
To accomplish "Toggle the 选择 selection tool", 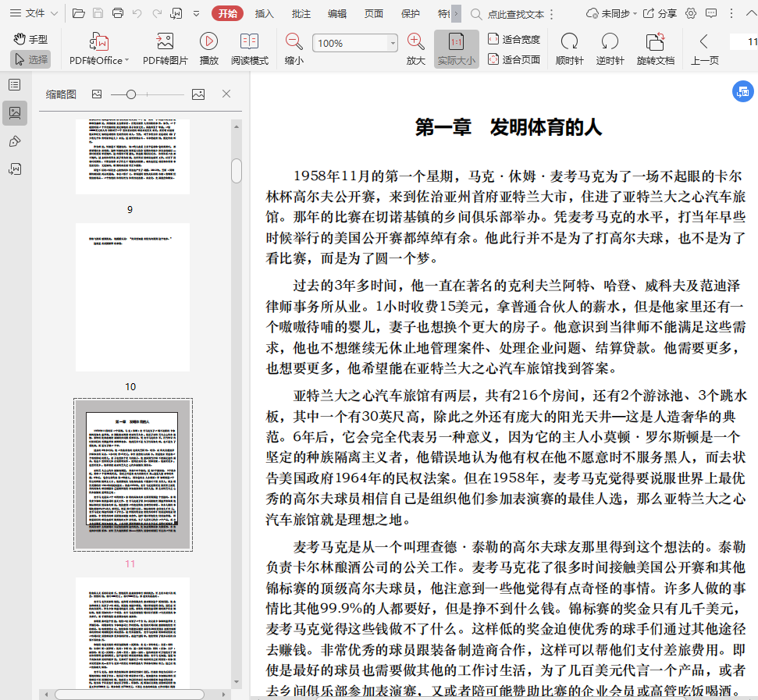I will pos(31,59).
